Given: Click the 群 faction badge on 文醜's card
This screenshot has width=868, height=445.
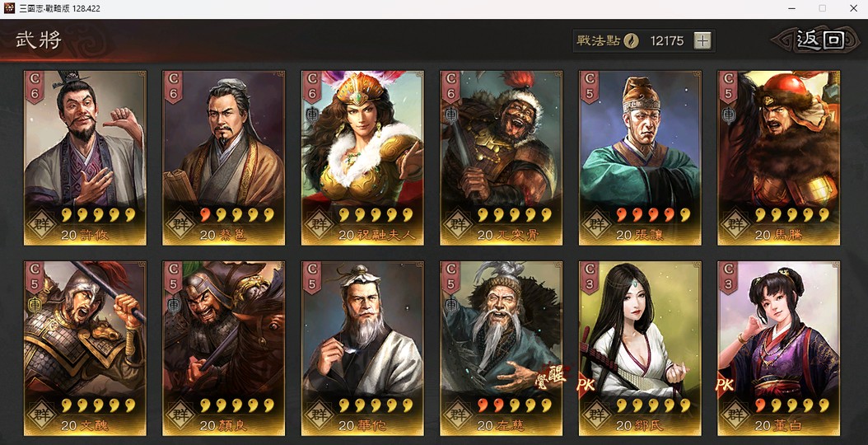Looking at the screenshot, I should point(42,415).
